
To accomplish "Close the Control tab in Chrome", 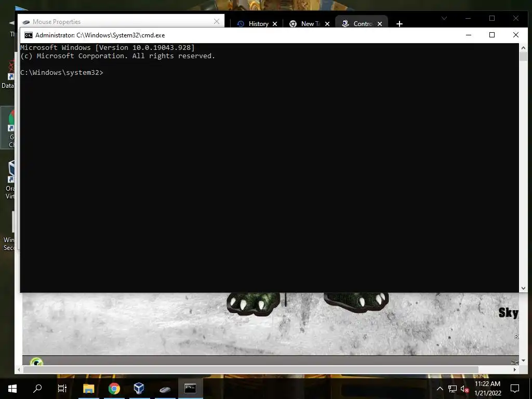I will point(380,24).
